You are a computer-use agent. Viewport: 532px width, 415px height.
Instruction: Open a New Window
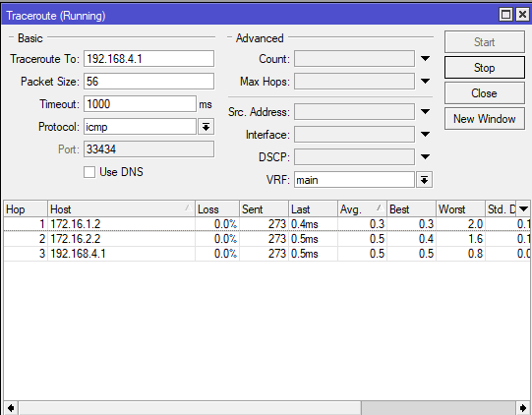pyautogui.click(x=485, y=119)
